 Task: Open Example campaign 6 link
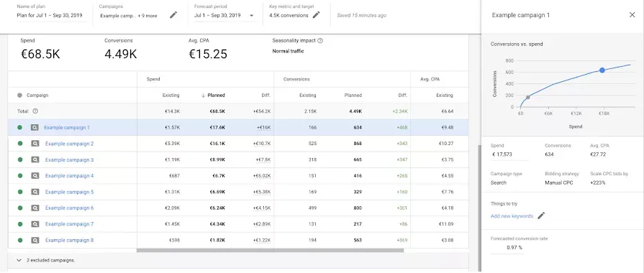coord(69,208)
